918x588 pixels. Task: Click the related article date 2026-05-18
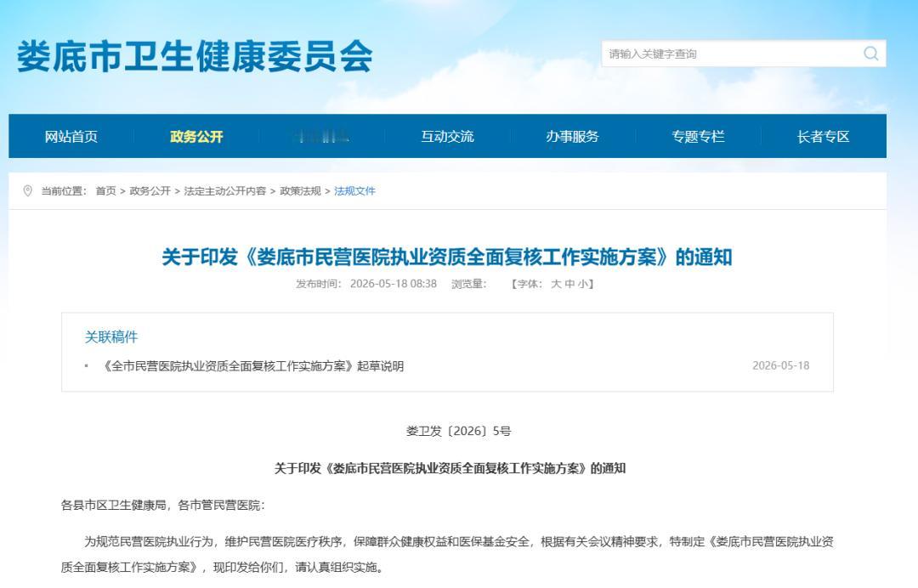(x=781, y=365)
